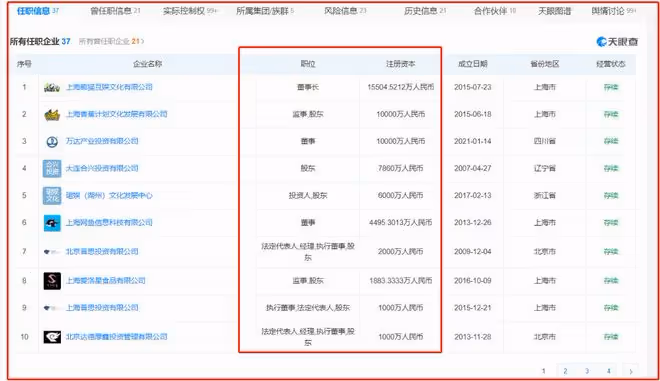Click date 2007-04-27
This screenshot has width=660, height=381.
pos(473,168)
